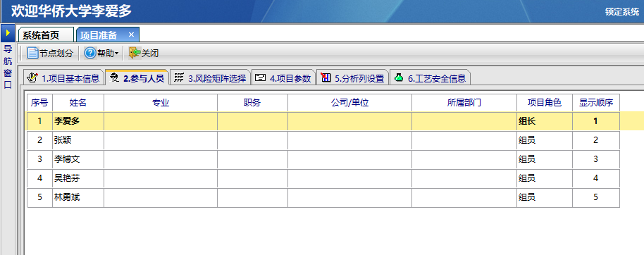The image size is (644, 255).
Task: Click 张颖's 组员 role cell
Action: (x=545, y=140)
